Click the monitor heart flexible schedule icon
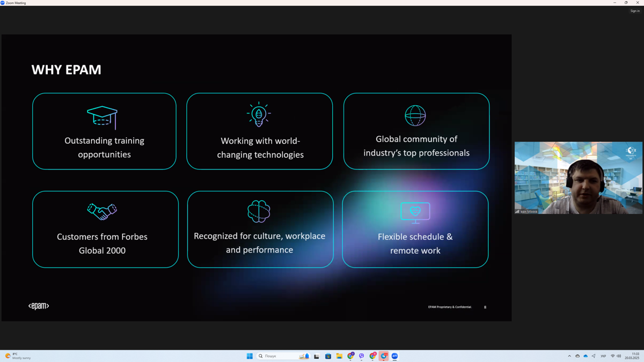Screen dimensions: 644x362 pos(415,213)
